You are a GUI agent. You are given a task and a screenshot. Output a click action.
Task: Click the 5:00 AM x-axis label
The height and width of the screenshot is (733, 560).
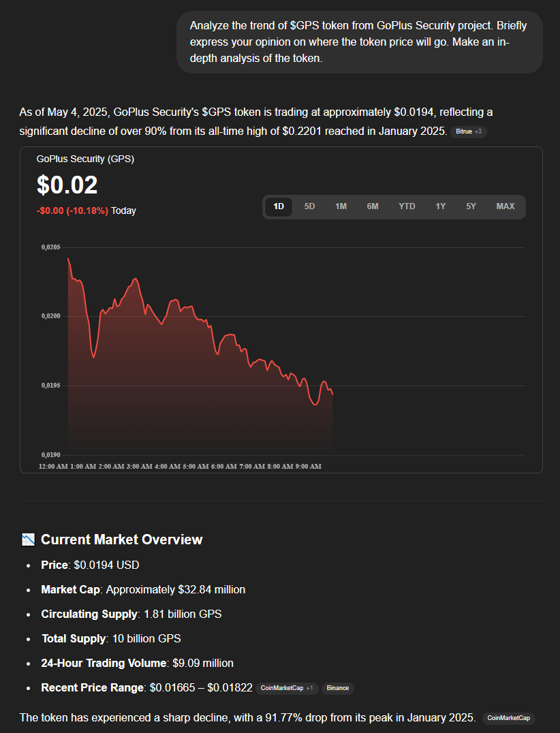(x=196, y=467)
